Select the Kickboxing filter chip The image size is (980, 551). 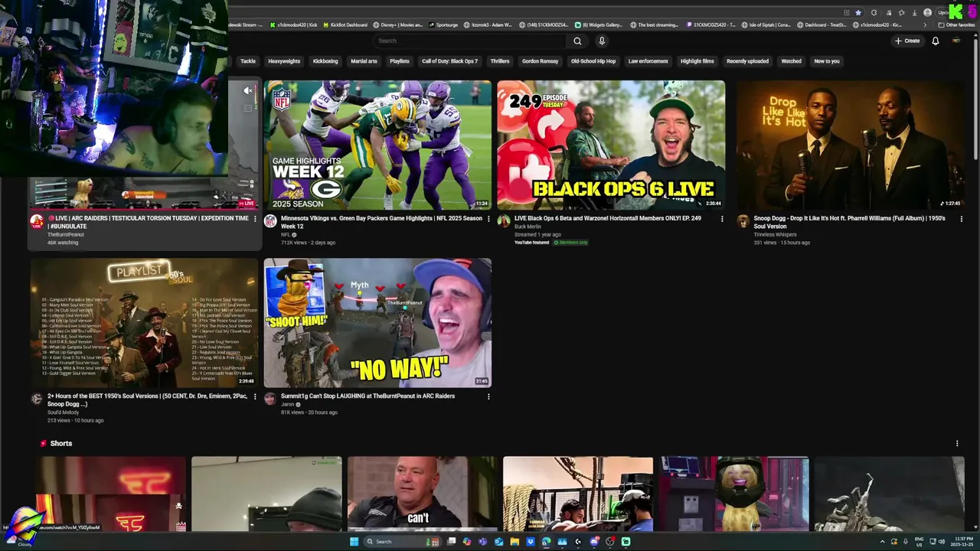coord(325,61)
